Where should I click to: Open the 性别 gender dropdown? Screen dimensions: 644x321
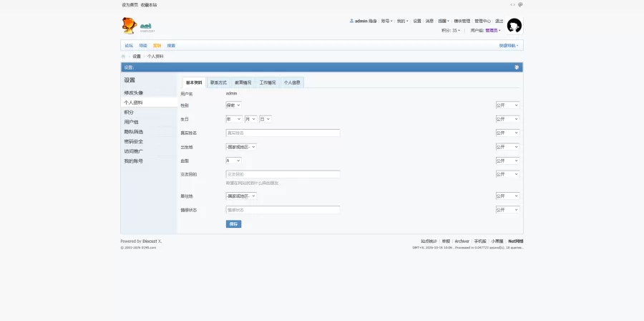233,105
